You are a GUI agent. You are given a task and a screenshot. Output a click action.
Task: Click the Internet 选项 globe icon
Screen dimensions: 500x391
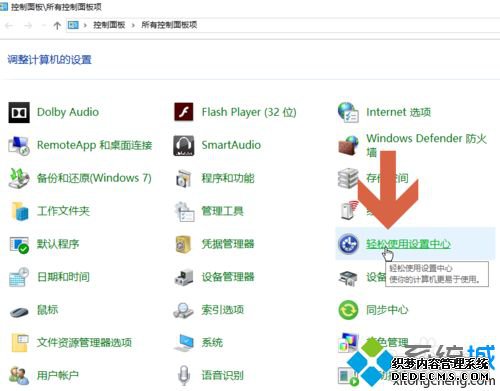click(x=348, y=112)
